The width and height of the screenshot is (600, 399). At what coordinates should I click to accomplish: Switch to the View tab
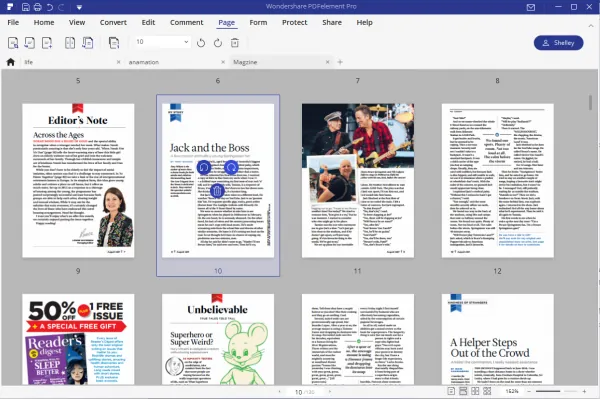click(x=77, y=22)
